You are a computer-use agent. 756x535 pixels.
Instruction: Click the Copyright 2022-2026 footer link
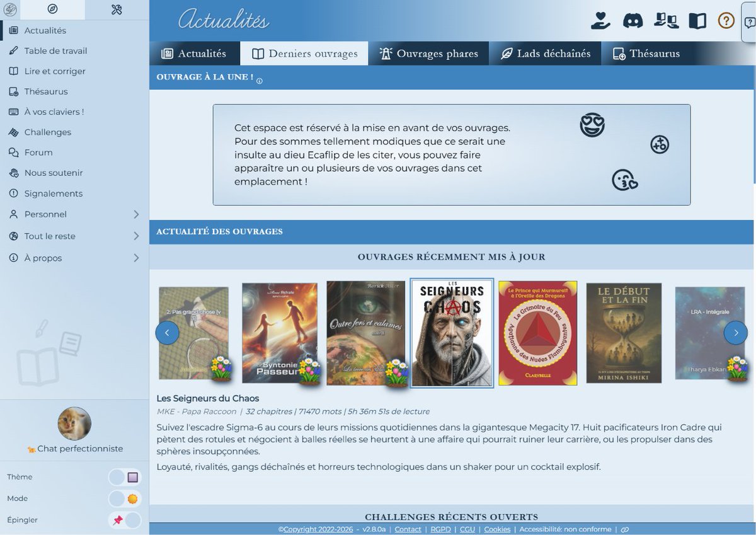click(316, 529)
